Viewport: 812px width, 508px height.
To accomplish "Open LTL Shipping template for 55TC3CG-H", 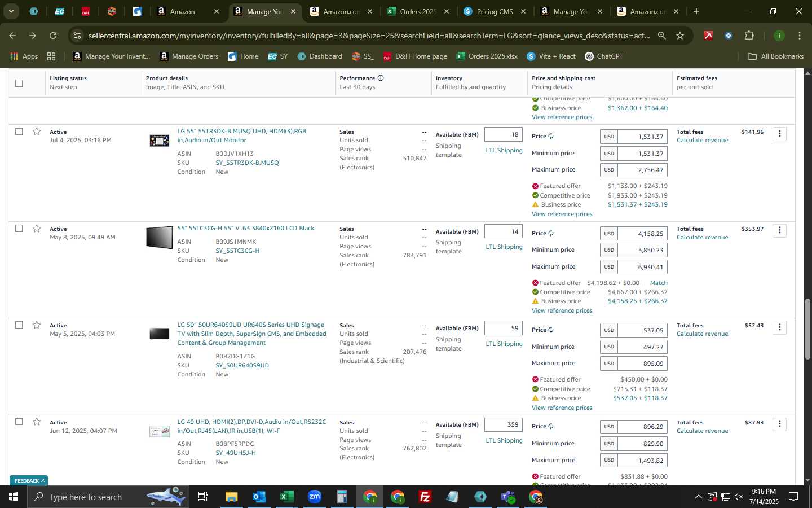I will [504, 247].
